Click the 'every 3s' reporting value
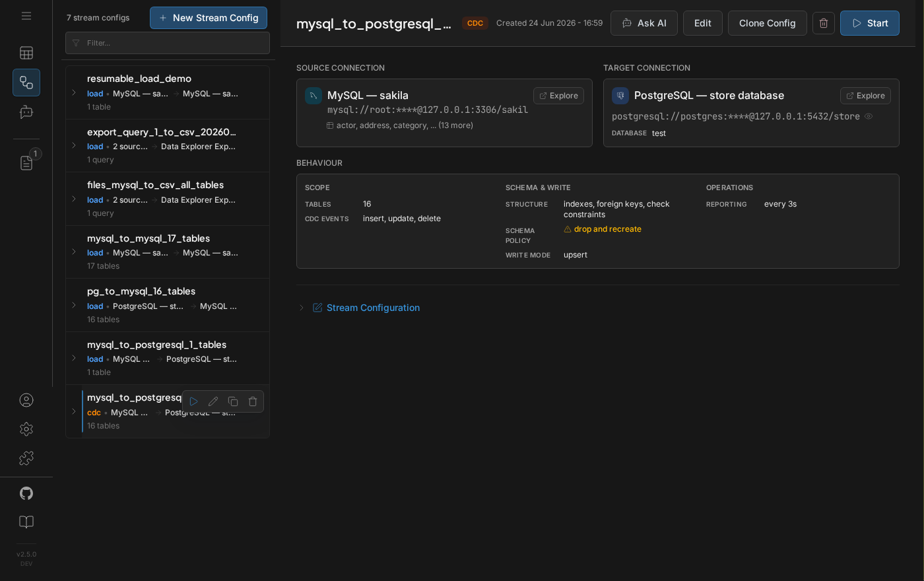 coord(780,204)
